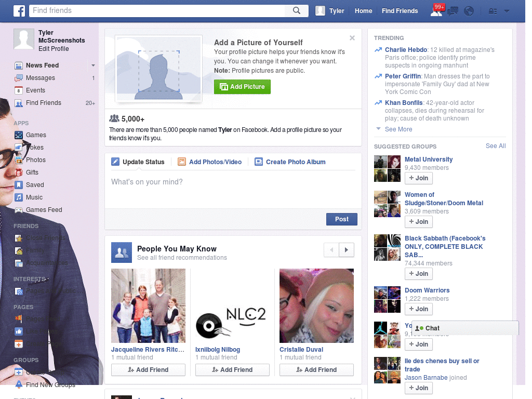Viewport: 532px width, 399px height.
Task: Click the Add Photos/Video icon
Action: pyautogui.click(x=182, y=162)
